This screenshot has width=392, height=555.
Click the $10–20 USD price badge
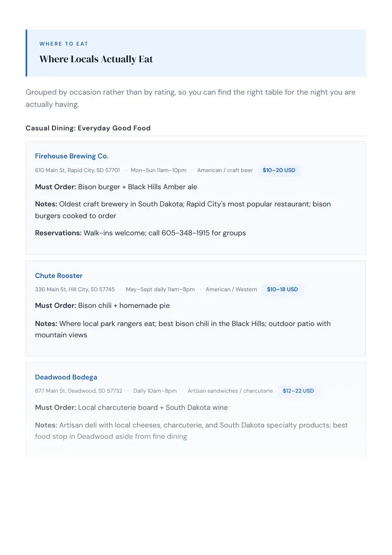pyautogui.click(x=279, y=170)
